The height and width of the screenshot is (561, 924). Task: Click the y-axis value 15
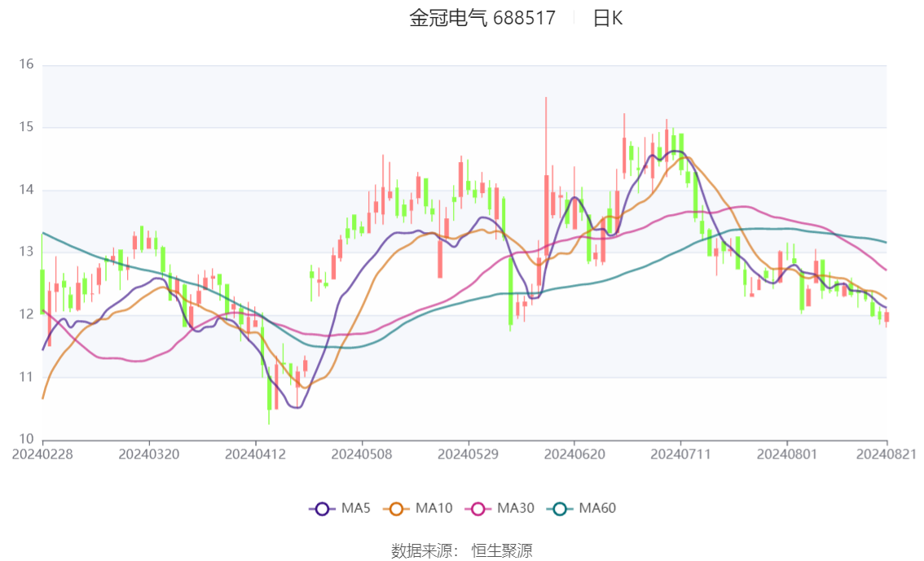[26, 126]
